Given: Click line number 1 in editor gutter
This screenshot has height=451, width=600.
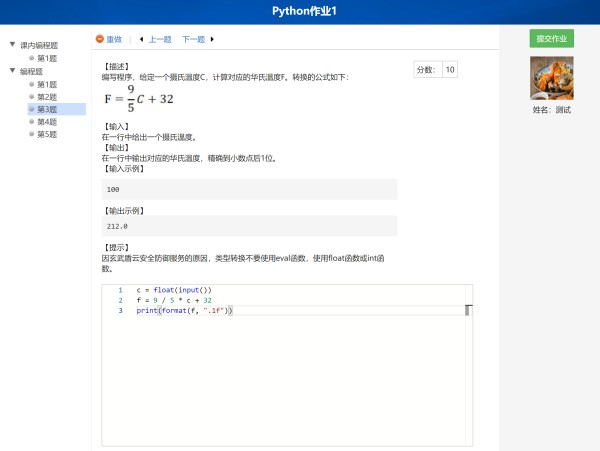Looking at the screenshot, I should 120,290.
